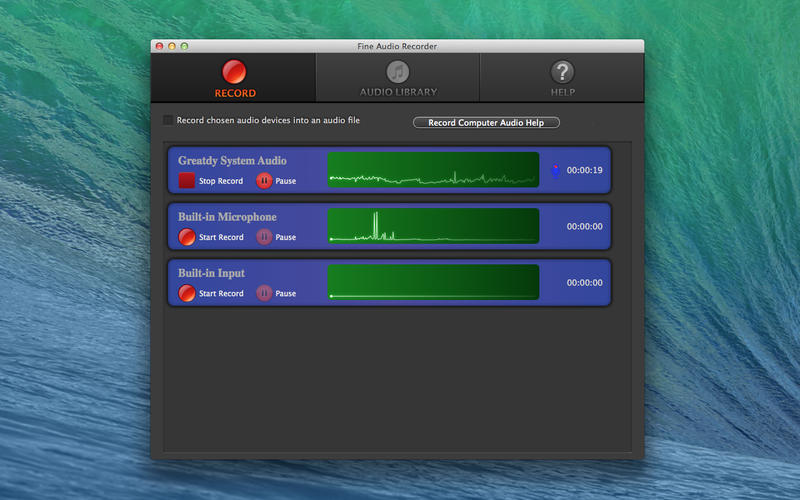Click the 00:00:19 recording timer
800x500 pixels.
click(584, 170)
